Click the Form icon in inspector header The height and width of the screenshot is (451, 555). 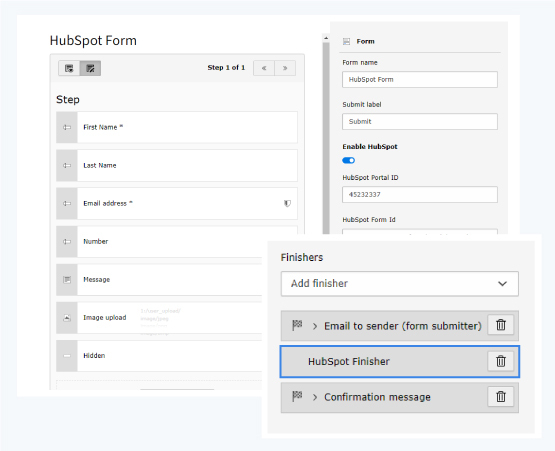coord(347,41)
